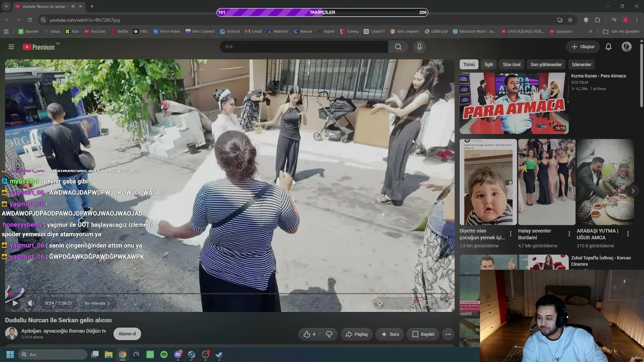Select the Size özel filter chip

click(512, 64)
